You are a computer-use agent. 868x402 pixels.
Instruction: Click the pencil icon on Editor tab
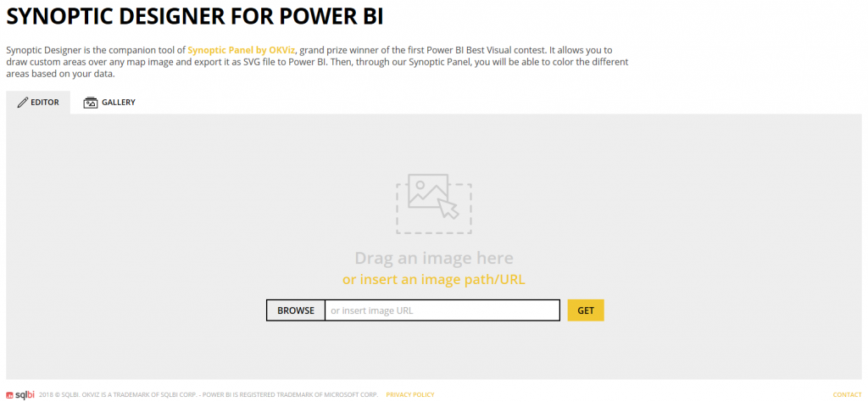coord(23,103)
